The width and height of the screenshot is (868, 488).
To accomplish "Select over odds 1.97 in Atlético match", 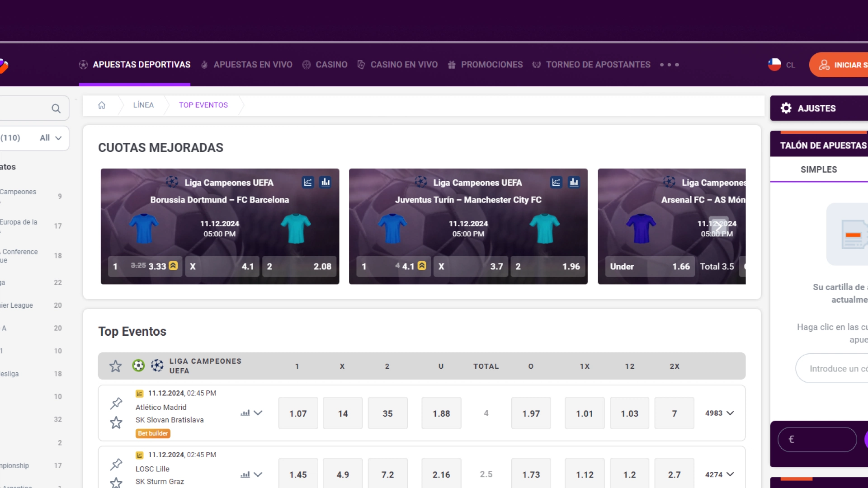I will tap(531, 413).
